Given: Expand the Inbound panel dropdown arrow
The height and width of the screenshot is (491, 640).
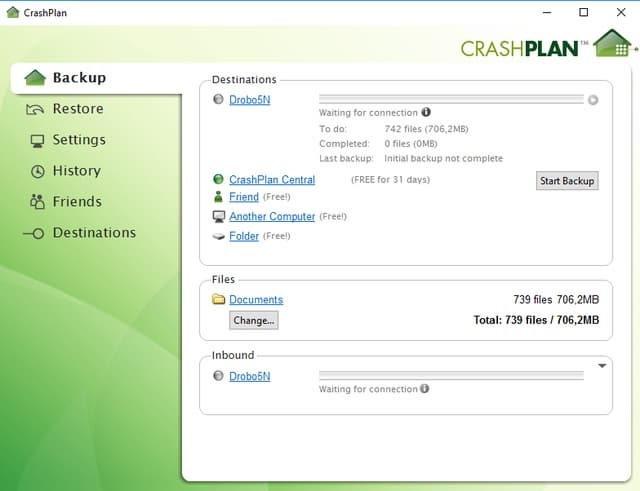Looking at the screenshot, I should coord(602,366).
